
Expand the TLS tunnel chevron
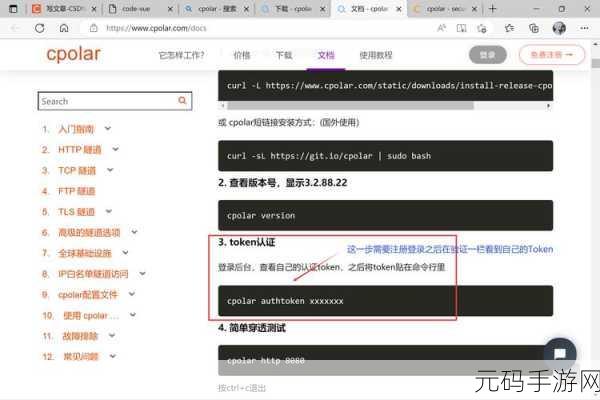pyautogui.click(x=109, y=211)
